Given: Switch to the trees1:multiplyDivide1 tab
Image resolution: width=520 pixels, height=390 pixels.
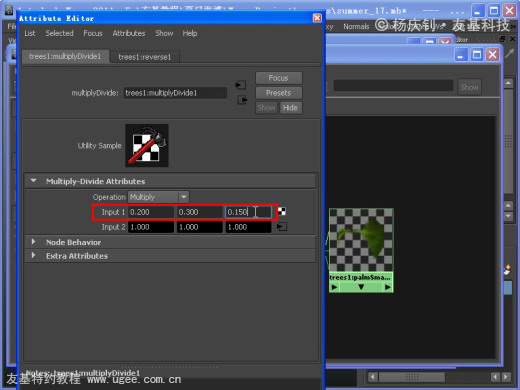Looking at the screenshot, I should click(x=65, y=56).
